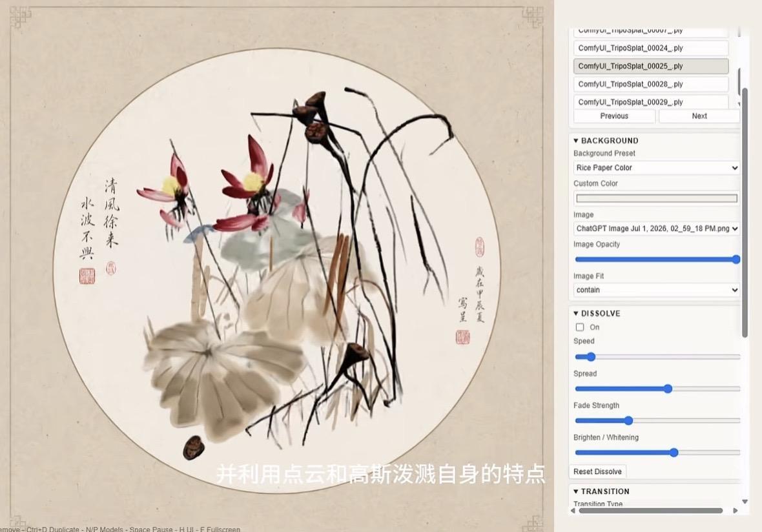Open the Background Preset dropdown
762x532 pixels.
click(x=657, y=168)
